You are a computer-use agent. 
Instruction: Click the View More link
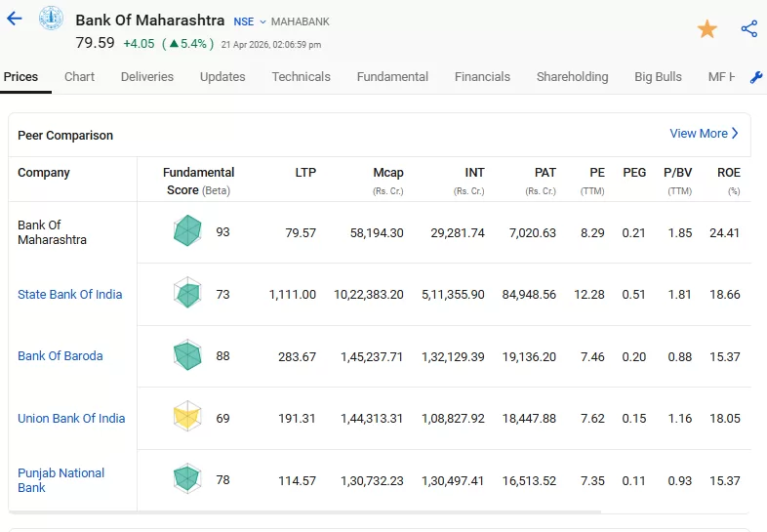pos(704,133)
